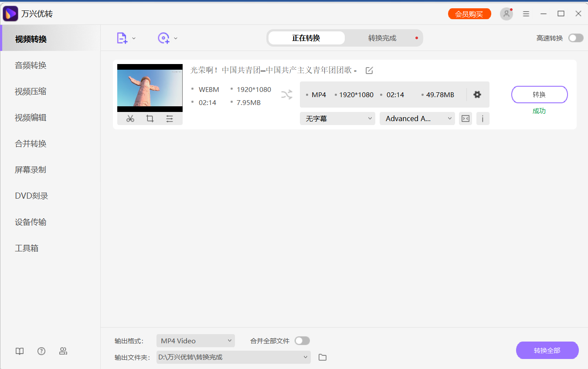588x369 pixels.
Task: Select the scissors trim icon under the thumbnail
Action: [x=129, y=118]
